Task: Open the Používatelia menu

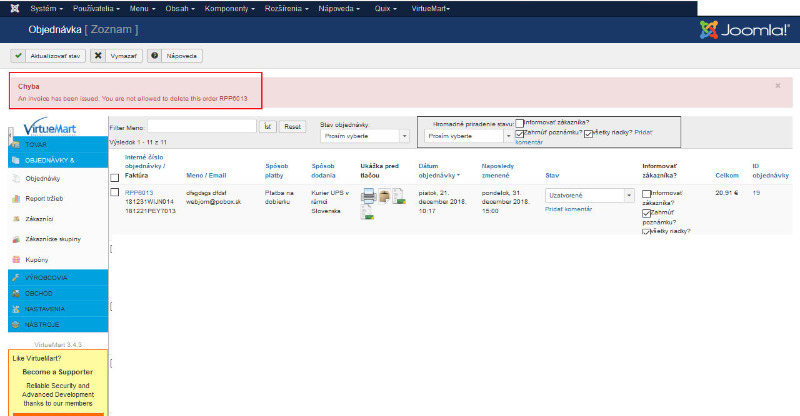Action: point(96,9)
